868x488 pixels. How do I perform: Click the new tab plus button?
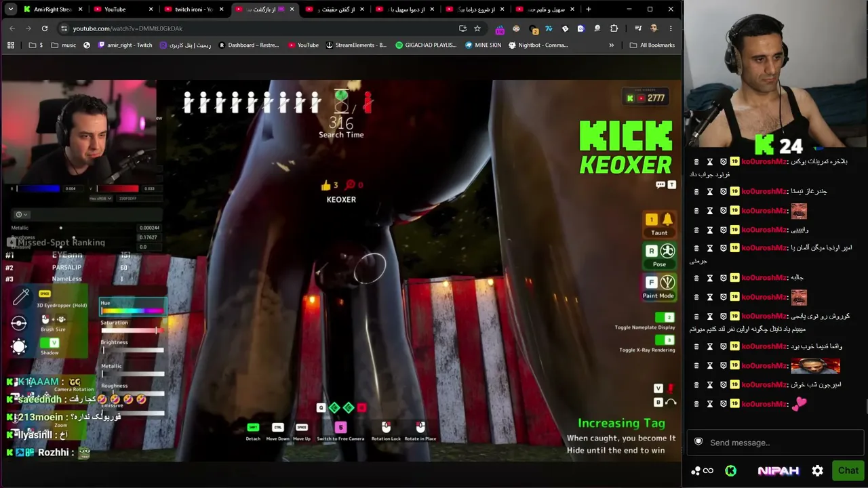pyautogui.click(x=589, y=9)
